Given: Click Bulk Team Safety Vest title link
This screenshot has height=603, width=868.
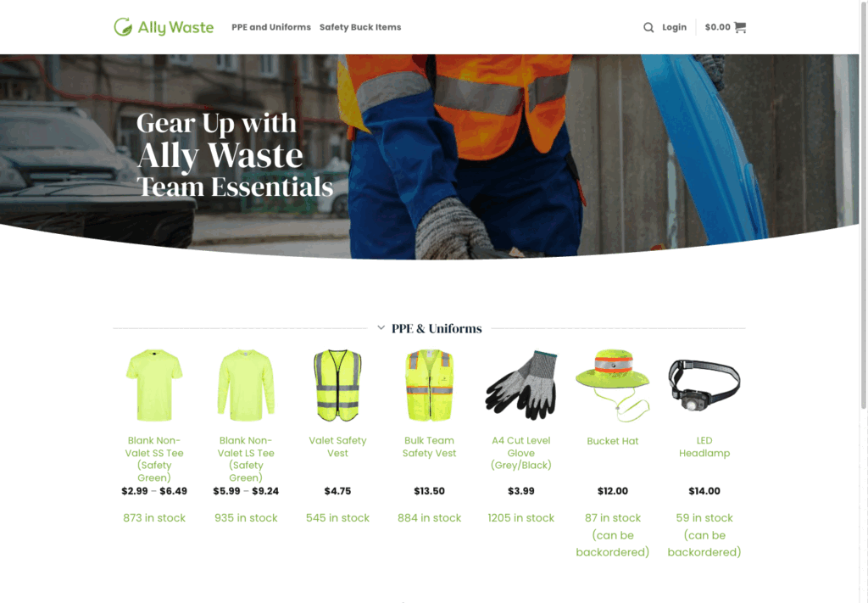Looking at the screenshot, I should pos(430,447).
